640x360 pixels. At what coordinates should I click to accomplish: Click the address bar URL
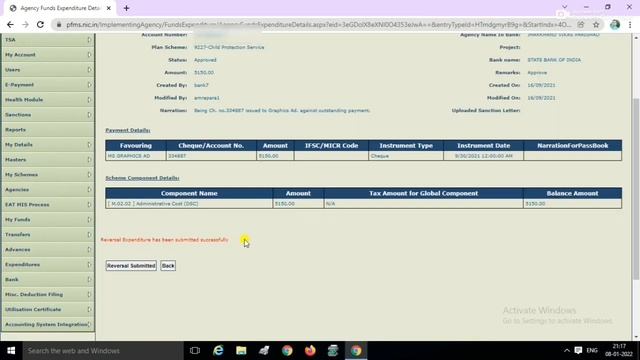point(318,24)
